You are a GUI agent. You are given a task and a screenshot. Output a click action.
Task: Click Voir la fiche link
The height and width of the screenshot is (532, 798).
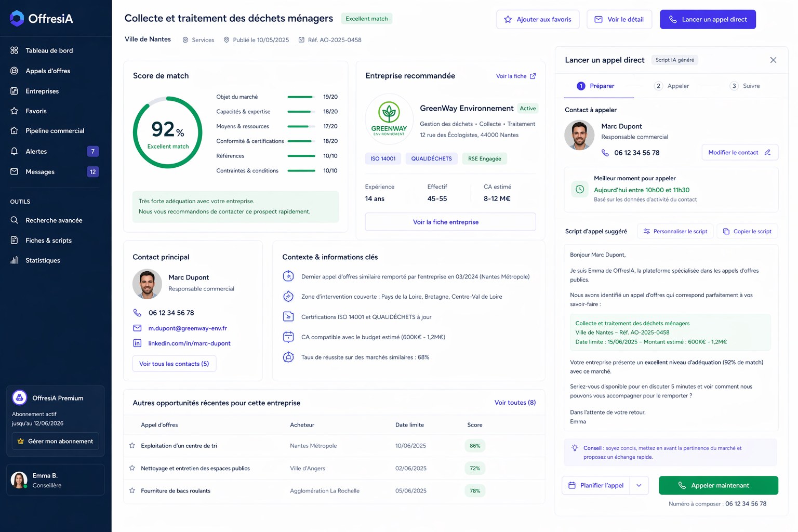coord(511,76)
